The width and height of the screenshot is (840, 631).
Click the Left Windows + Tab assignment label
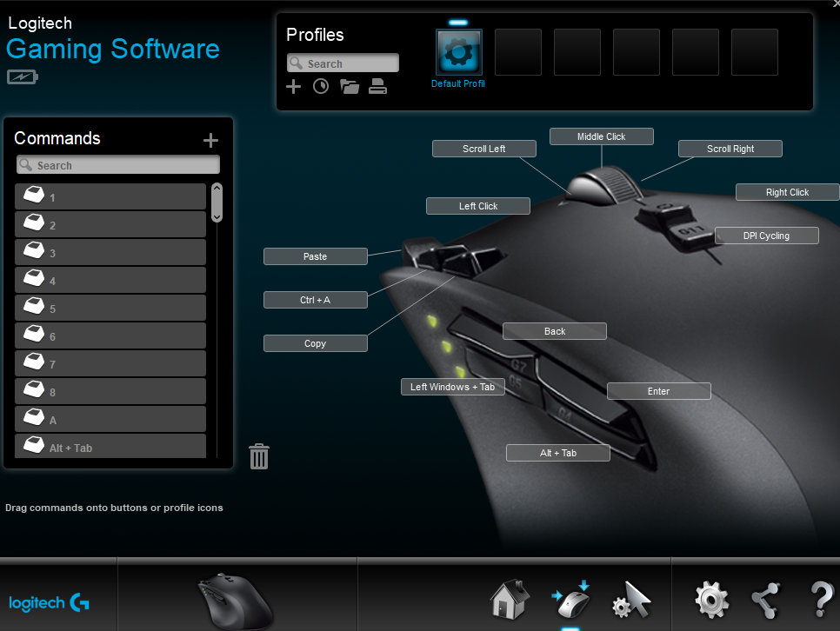point(453,387)
